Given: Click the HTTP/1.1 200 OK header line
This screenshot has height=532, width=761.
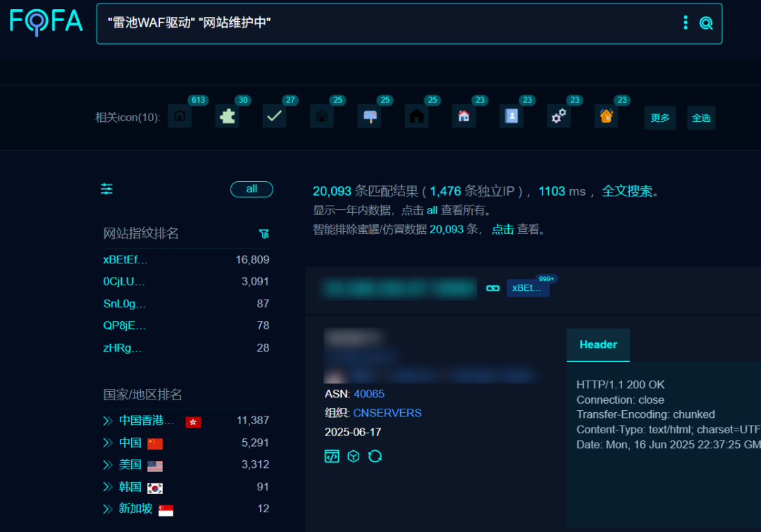Looking at the screenshot, I should point(620,385).
